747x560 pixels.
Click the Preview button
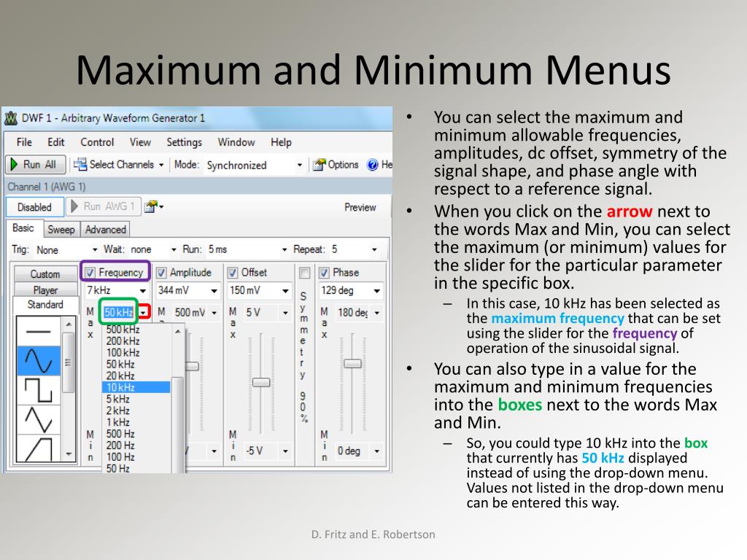[x=360, y=207]
